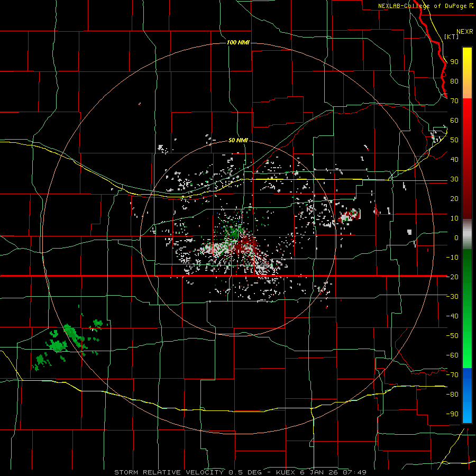Click the 20 value on the velocity scale

454,198
